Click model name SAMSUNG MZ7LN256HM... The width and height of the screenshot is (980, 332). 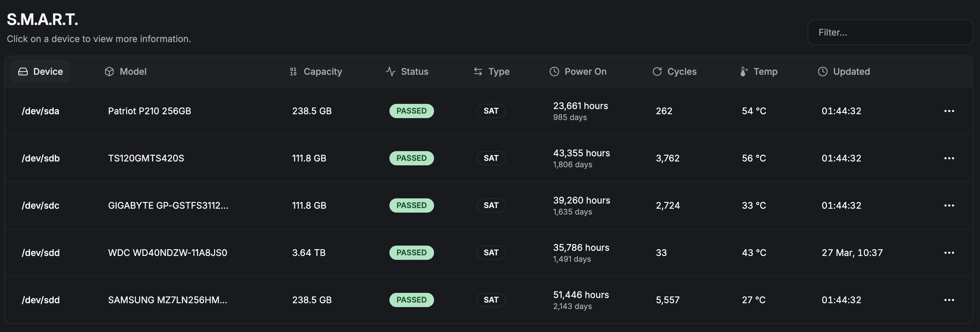click(168, 300)
